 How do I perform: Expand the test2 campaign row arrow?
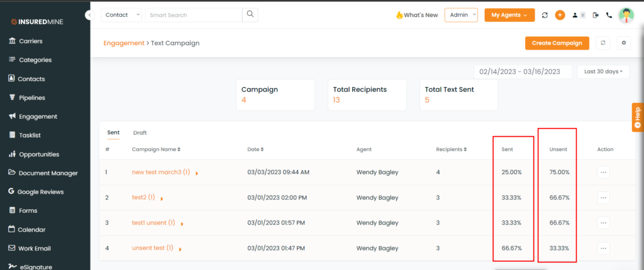162,199
